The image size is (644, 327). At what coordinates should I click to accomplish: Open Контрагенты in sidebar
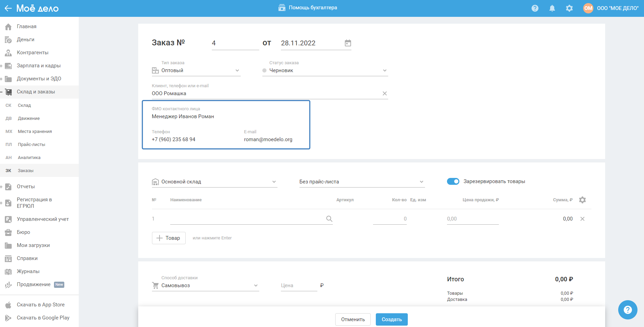coord(33,53)
